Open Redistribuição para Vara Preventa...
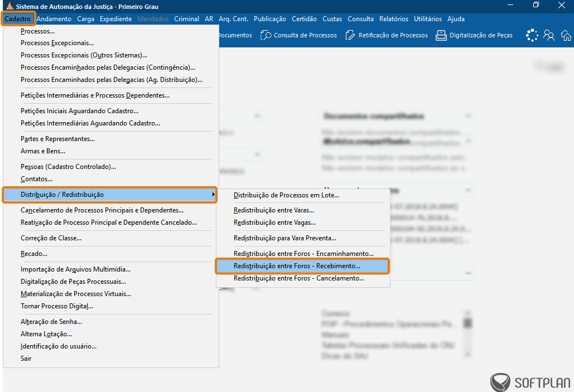The width and height of the screenshot is (574, 392). click(303, 238)
